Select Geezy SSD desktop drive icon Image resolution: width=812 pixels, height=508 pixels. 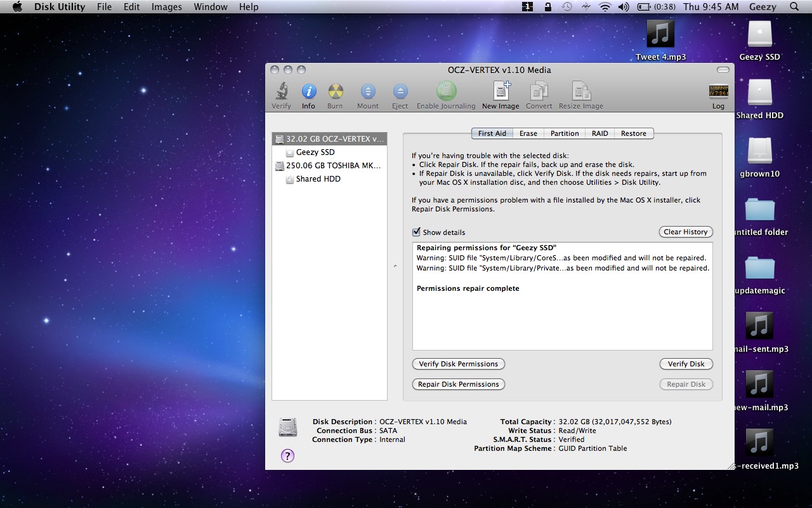click(759, 34)
